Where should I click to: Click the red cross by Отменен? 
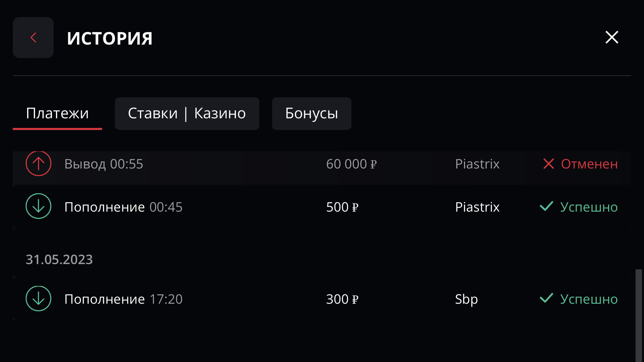tap(549, 164)
